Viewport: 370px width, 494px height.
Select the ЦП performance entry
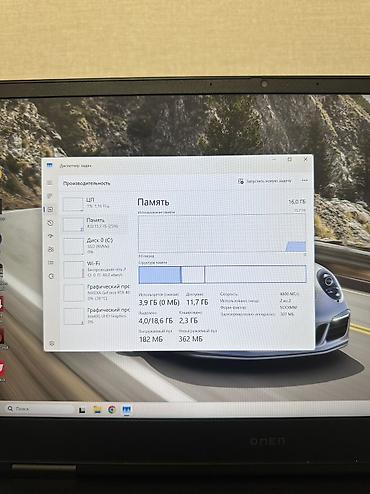pyautogui.click(x=95, y=203)
